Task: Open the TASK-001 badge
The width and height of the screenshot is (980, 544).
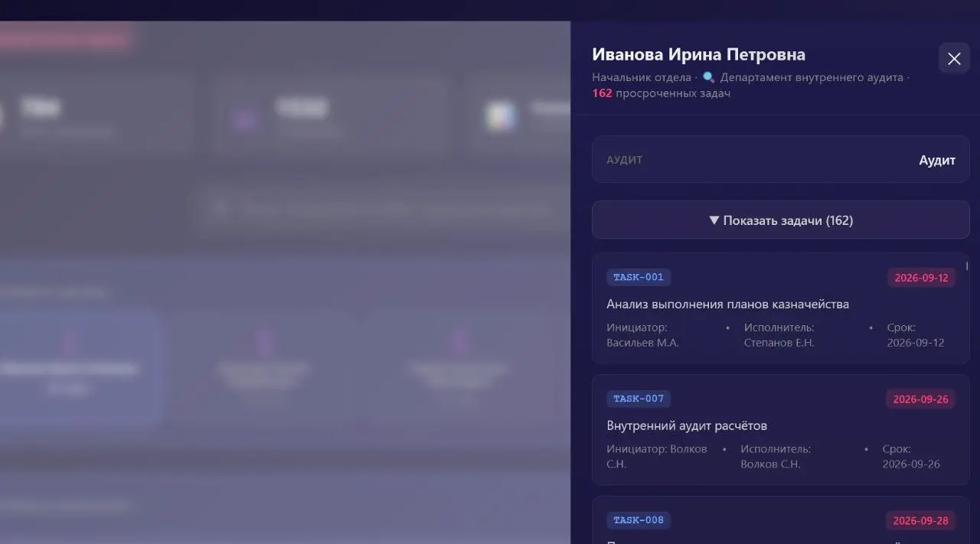Action: (x=639, y=277)
